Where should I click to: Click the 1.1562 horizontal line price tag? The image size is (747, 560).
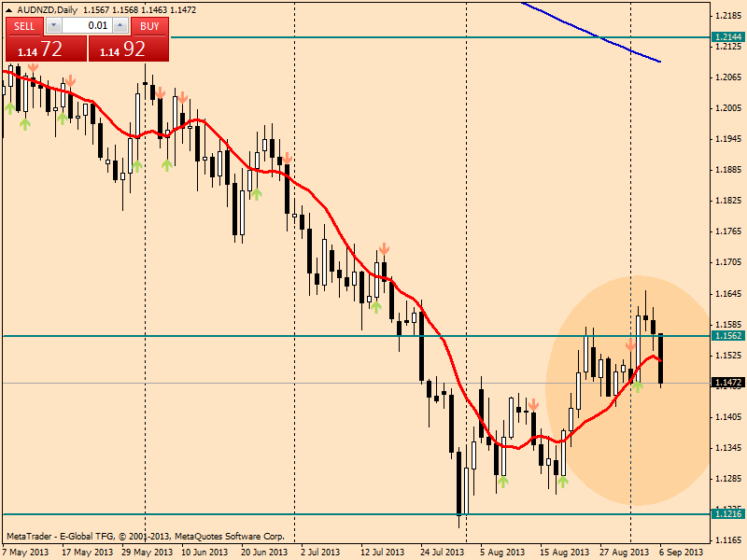tap(728, 336)
